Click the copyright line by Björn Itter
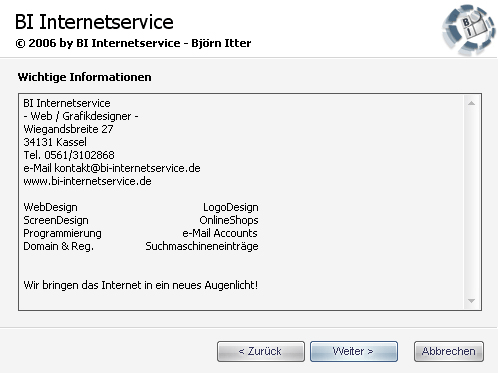 133,43
